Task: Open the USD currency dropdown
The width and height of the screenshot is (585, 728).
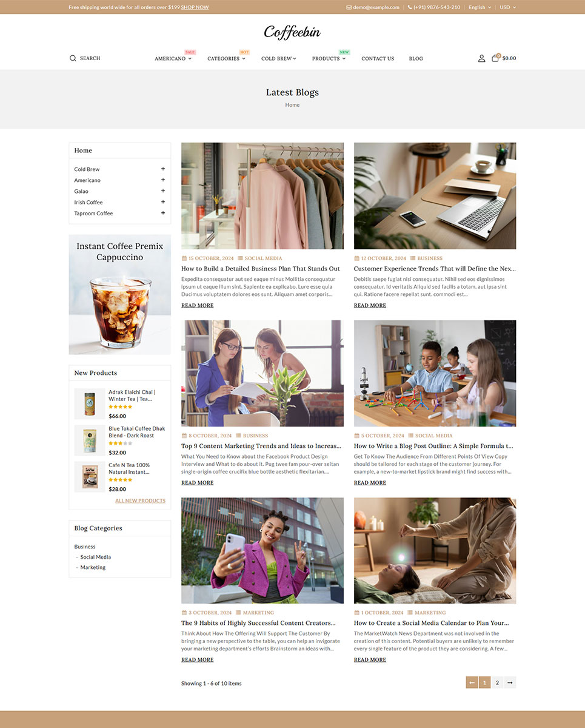Action: [x=507, y=7]
